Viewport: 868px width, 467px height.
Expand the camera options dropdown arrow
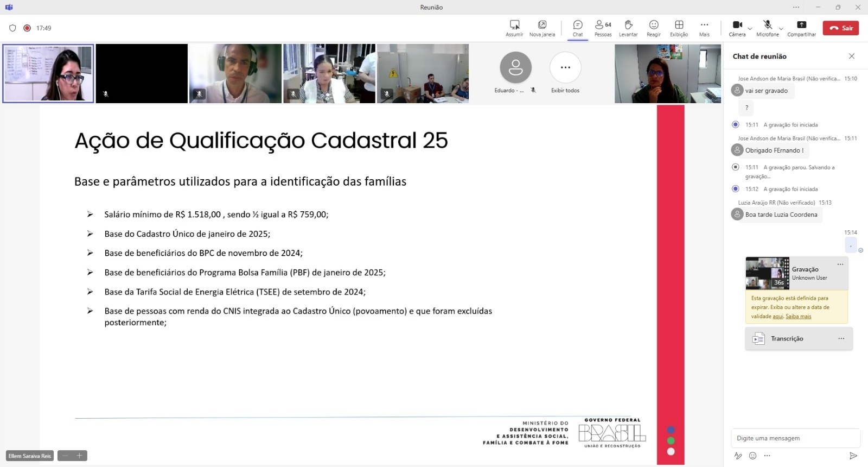pos(750,28)
